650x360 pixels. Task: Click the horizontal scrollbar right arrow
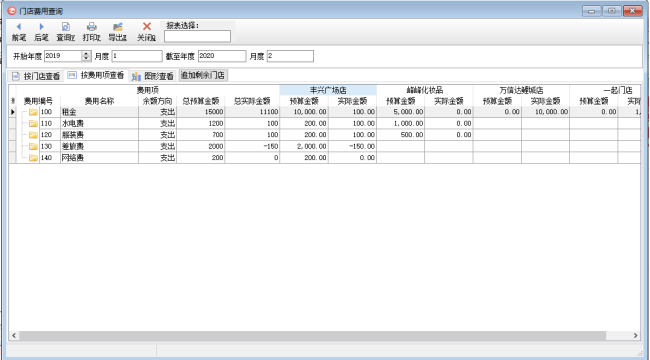[x=635, y=336]
